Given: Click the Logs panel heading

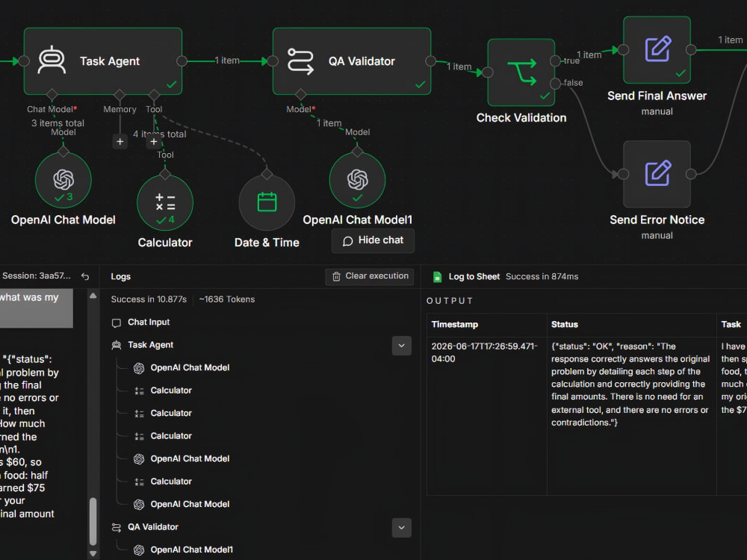Looking at the screenshot, I should [120, 277].
